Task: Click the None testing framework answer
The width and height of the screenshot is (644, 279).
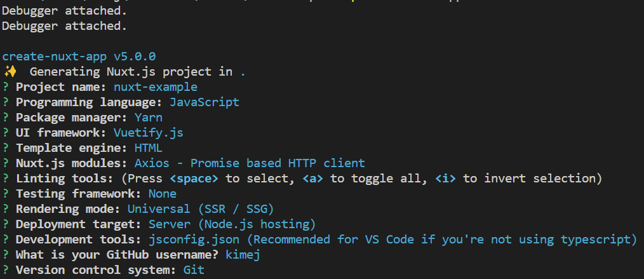Action: coord(163,194)
